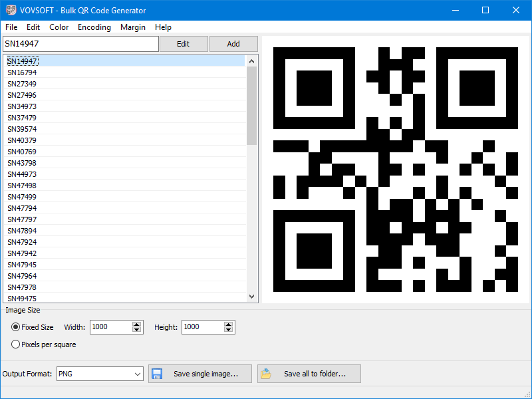Click the floppy disk icon on Save single image
Viewport: 532px width, 399px height.
coord(157,373)
